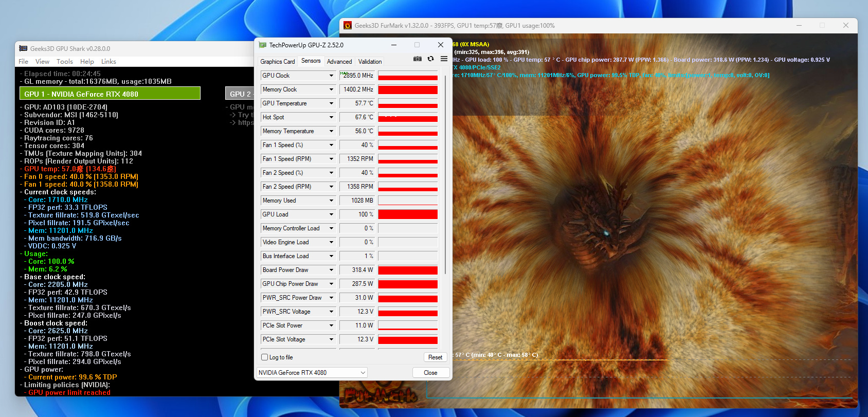Click the 'Raytracing cores: 76' line
Screen dimensions: 868x417
click(x=57, y=138)
